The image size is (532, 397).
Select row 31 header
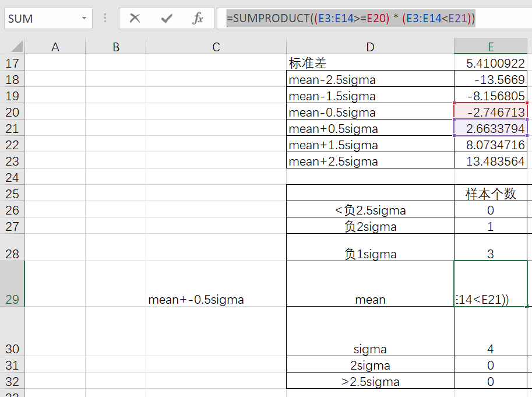12,365
